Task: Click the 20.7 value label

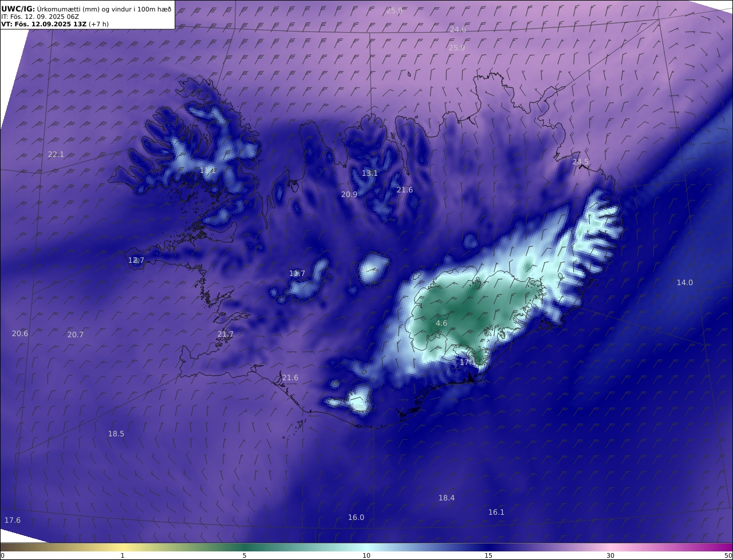Action: (x=76, y=335)
